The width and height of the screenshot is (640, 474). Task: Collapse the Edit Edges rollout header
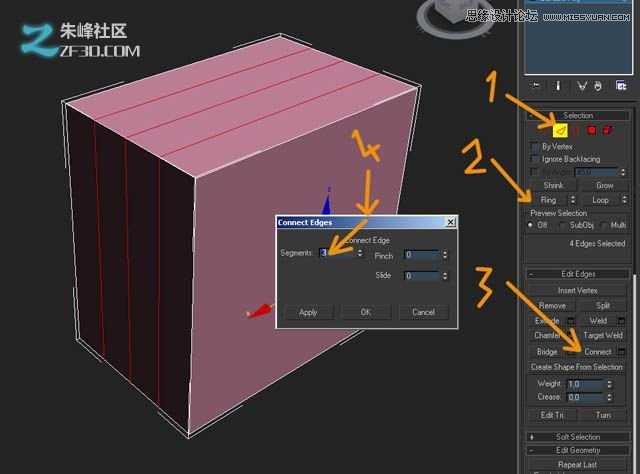pyautogui.click(x=578, y=274)
